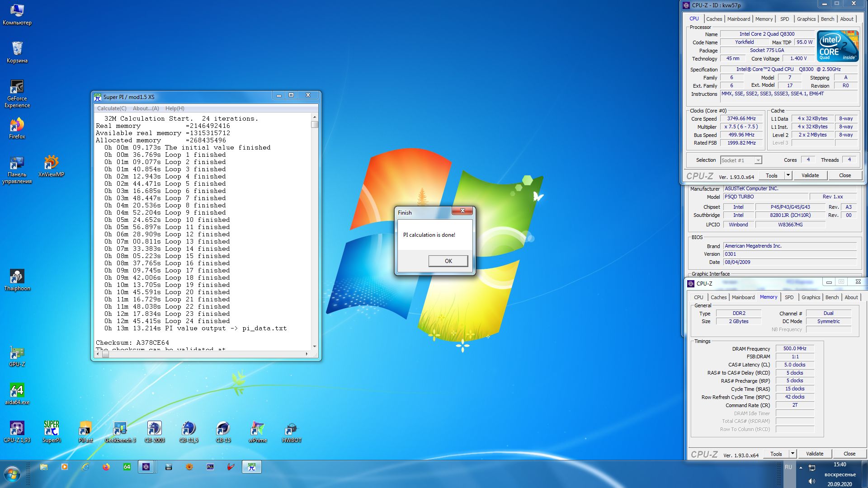The width and height of the screenshot is (868, 488).
Task: Click the taskbar clock showing 15:40
Action: (x=840, y=465)
